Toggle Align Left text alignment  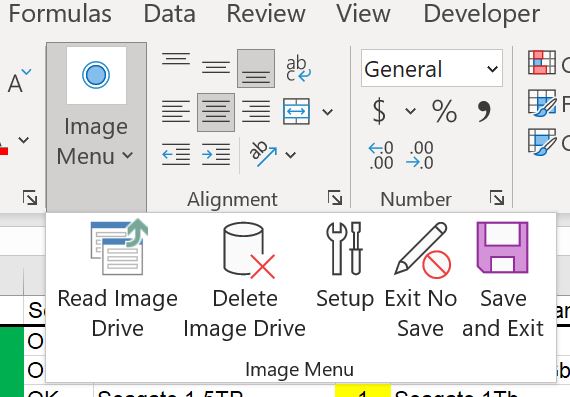(176, 112)
